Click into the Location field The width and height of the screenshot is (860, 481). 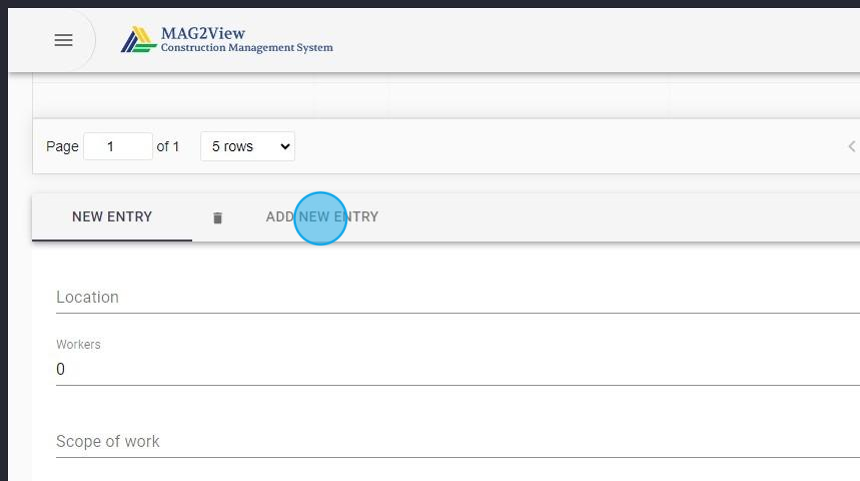[458, 297]
